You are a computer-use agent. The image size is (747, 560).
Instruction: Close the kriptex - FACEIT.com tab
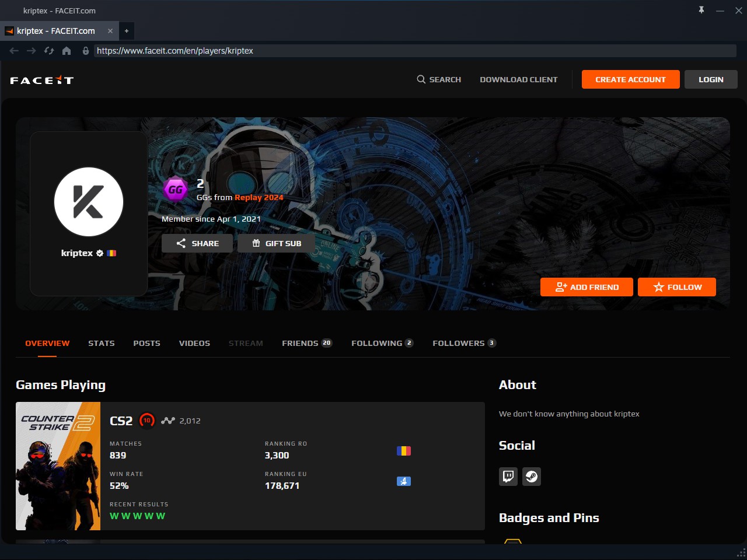(x=110, y=31)
